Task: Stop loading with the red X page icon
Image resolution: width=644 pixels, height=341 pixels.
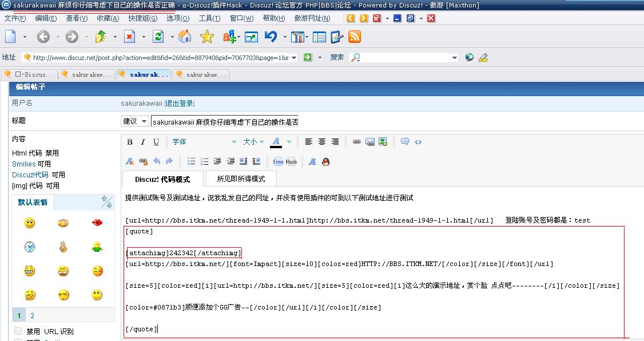Action: [130, 37]
